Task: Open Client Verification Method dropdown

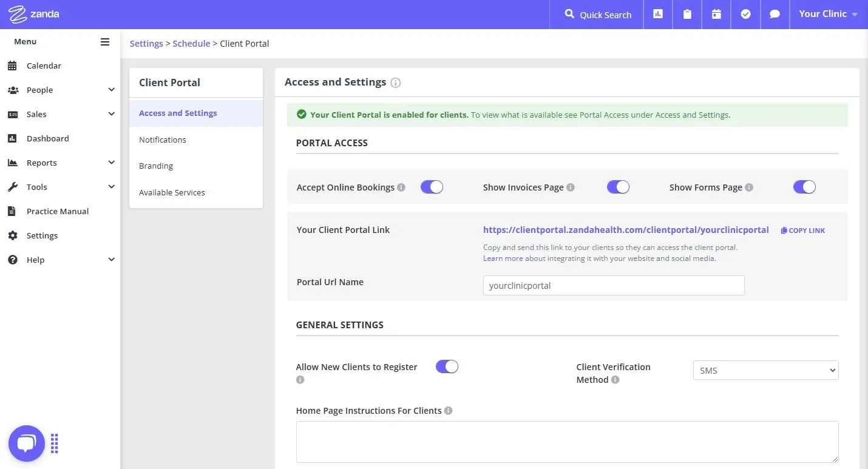Action: pos(766,370)
